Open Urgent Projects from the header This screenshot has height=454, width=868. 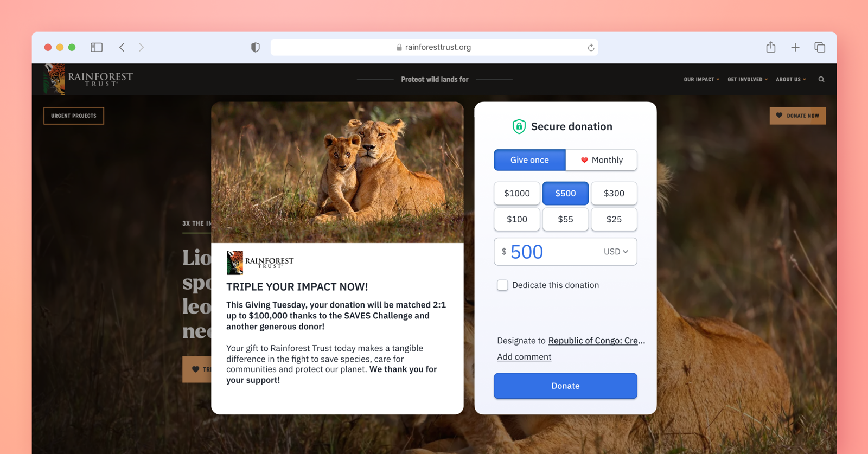(74, 116)
